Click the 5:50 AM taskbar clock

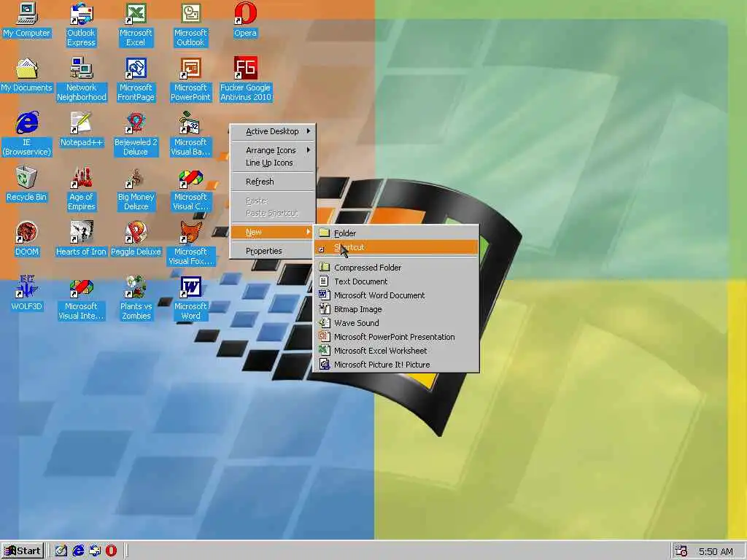(x=716, y=551)
